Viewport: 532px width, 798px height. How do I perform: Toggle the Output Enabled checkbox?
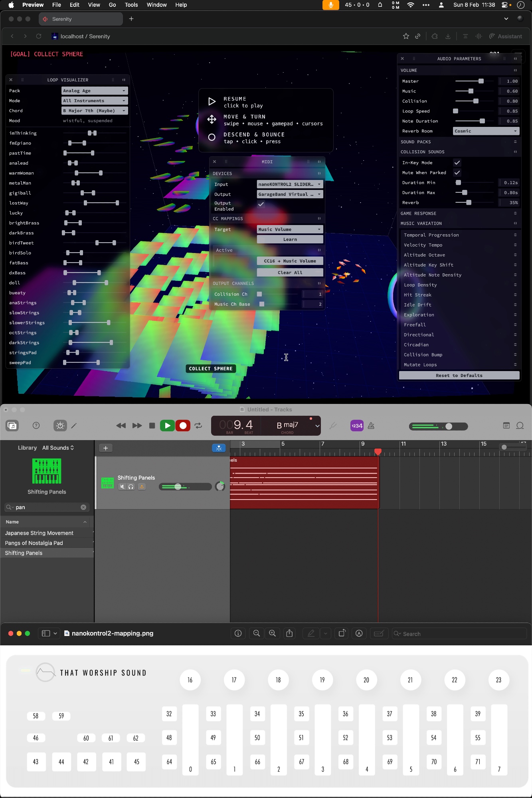261,204
